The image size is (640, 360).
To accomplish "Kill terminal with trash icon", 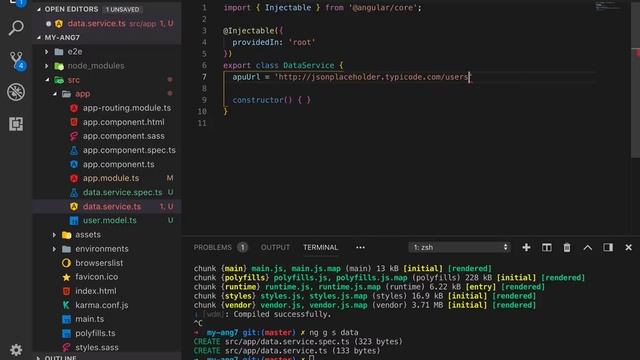I will [x=567, y=247].
